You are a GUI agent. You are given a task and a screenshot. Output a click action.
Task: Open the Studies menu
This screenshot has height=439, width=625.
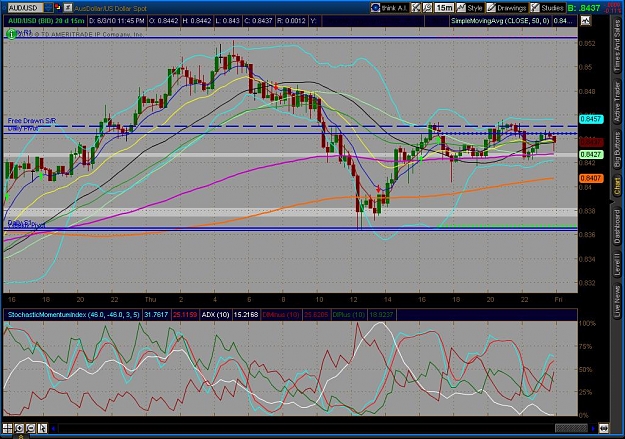[x=547, y=8]
